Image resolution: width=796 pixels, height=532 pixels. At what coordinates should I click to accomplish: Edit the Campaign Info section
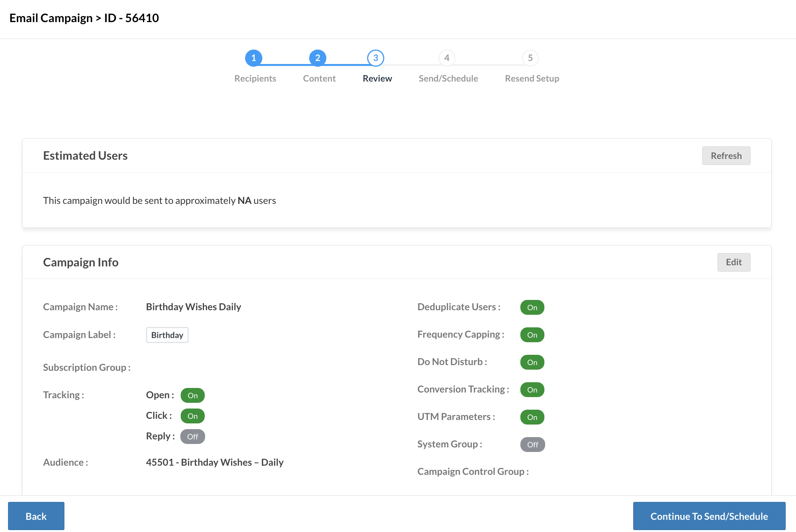tap(733, 262)
